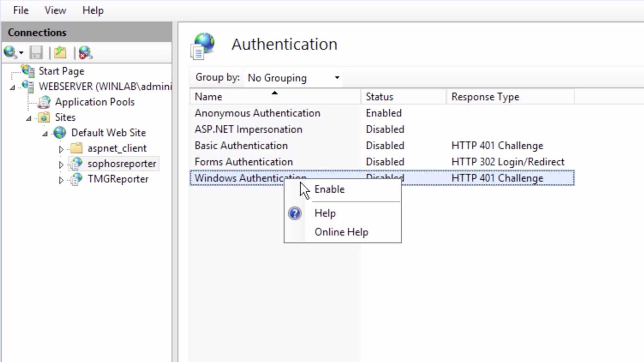Enable Windows Authentication via context menu
Image resolution: width=644 pixels, height=362 pixels.
329,189
